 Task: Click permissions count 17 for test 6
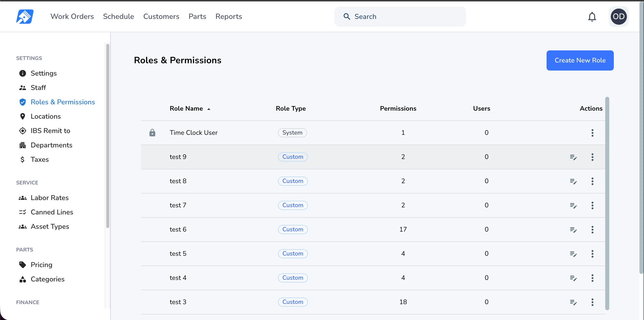click(x=403, y=230)
